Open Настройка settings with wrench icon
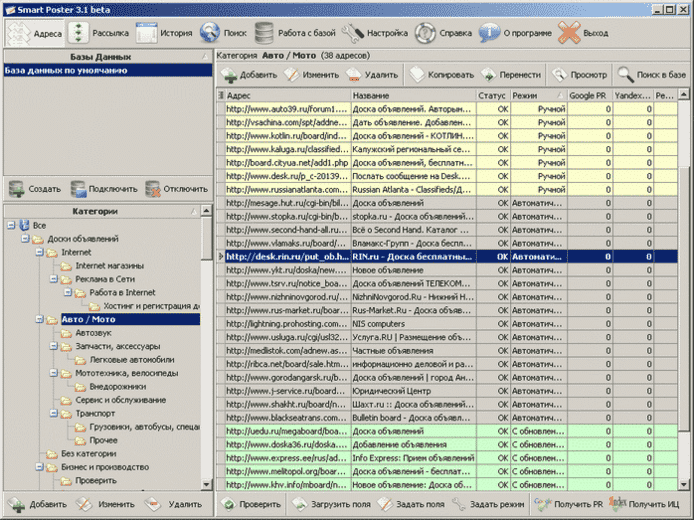The width and height of the screenshot is (694, 520). [375, 33]
